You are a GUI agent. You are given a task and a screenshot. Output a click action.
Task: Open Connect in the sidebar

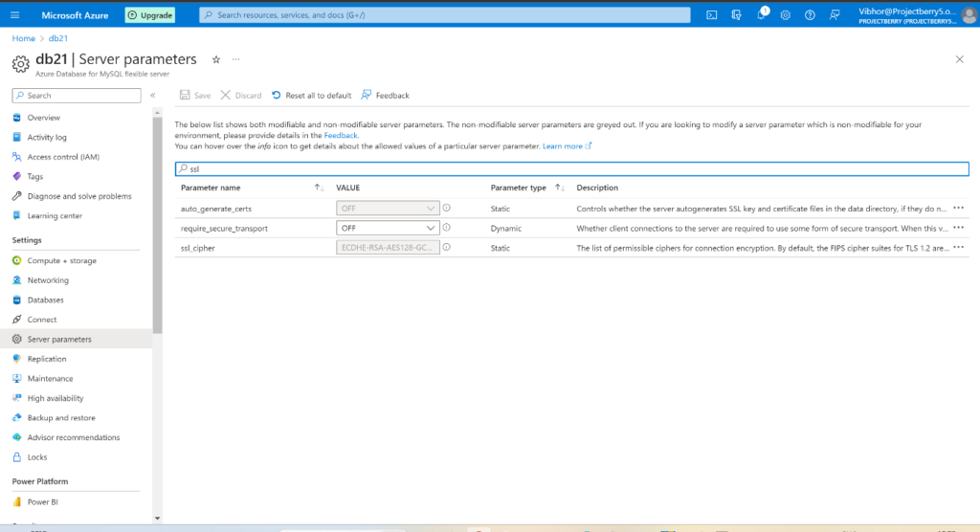point(42,320)
